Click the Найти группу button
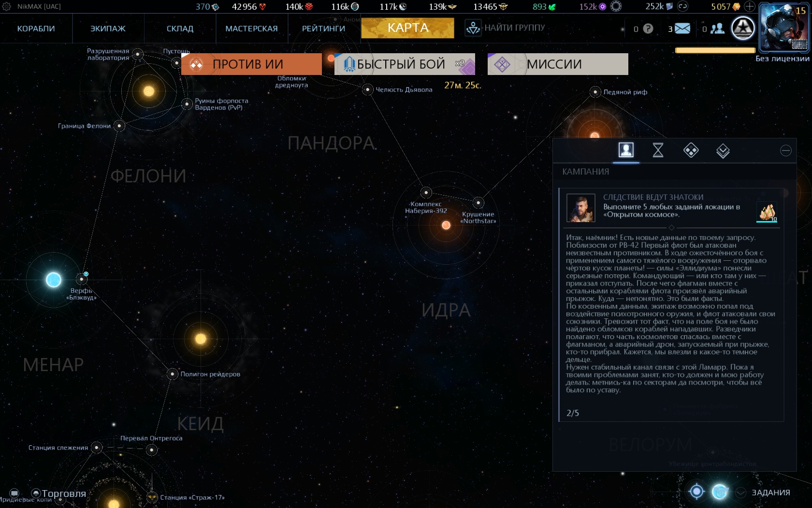 click(x=505, y=28)
